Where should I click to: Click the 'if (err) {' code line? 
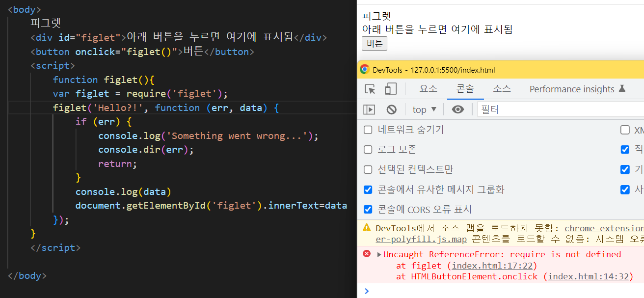(x=104, y=121)
